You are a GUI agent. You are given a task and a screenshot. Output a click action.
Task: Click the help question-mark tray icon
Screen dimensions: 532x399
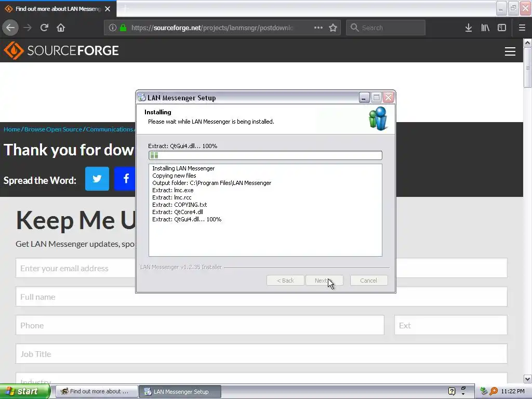coord(451,391)
